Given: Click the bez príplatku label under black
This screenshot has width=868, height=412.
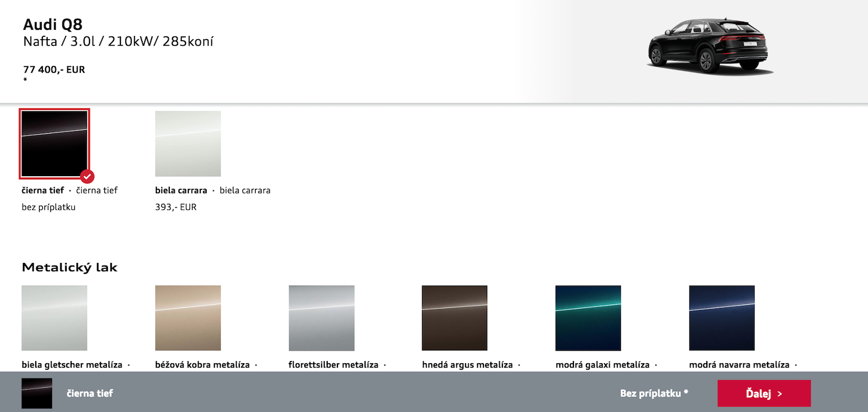Looking at the screenshot, I should point(48,207).
